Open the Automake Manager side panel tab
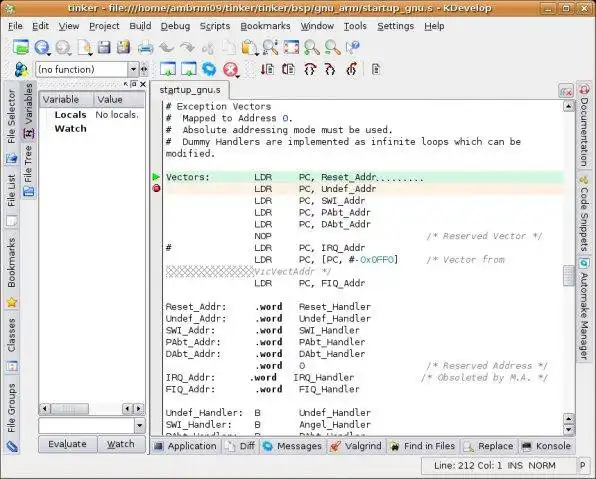Image resolution: width=596 pixels, height=479 pixels. (584, 309)
